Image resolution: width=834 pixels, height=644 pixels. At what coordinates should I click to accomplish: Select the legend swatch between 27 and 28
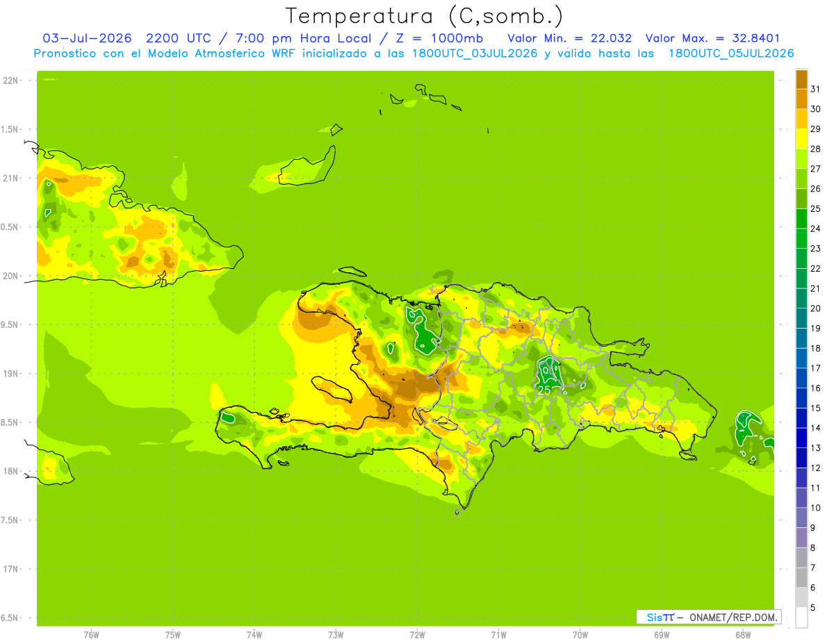point(801,159)
